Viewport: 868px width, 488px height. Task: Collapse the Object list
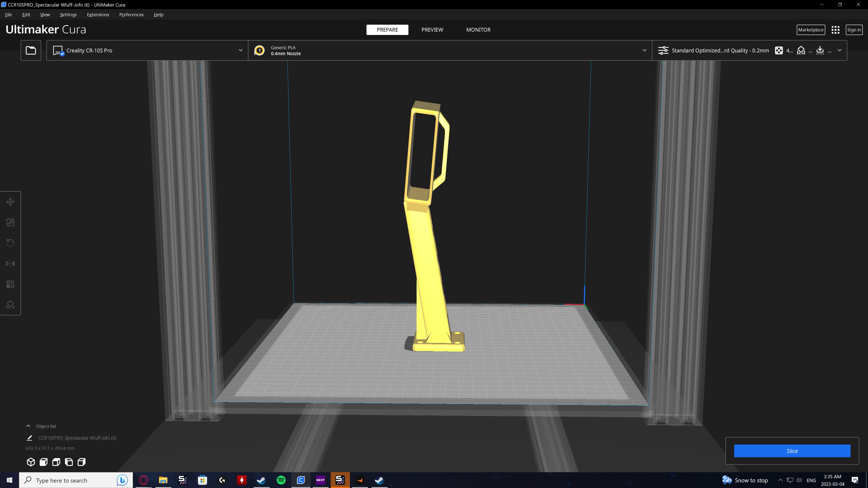click(x=28, y=426)
